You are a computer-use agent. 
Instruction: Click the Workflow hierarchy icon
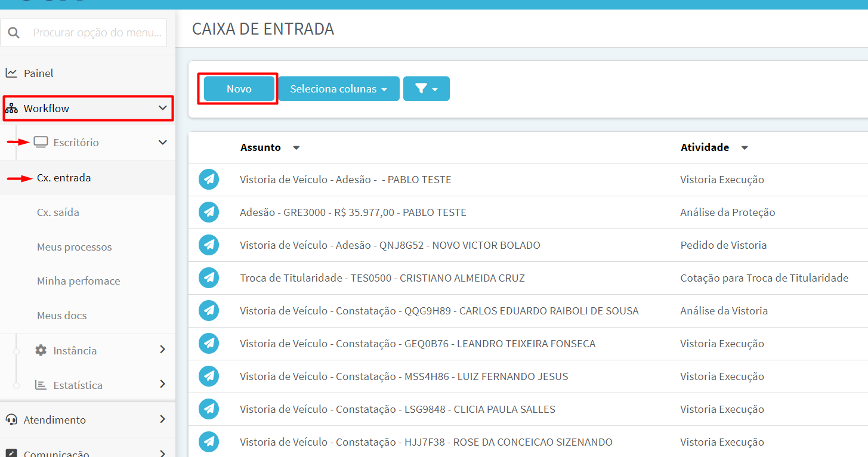(x=11, y=109)
